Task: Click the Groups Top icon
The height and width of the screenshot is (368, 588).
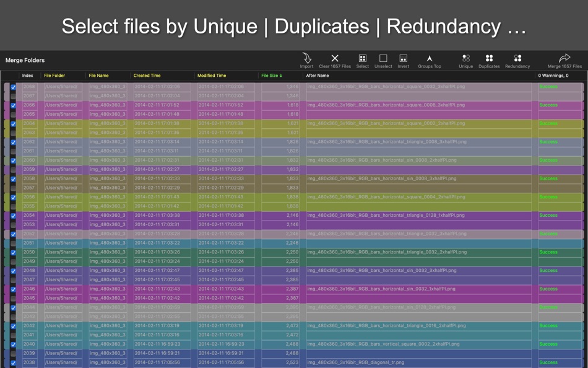Action: 430,60
